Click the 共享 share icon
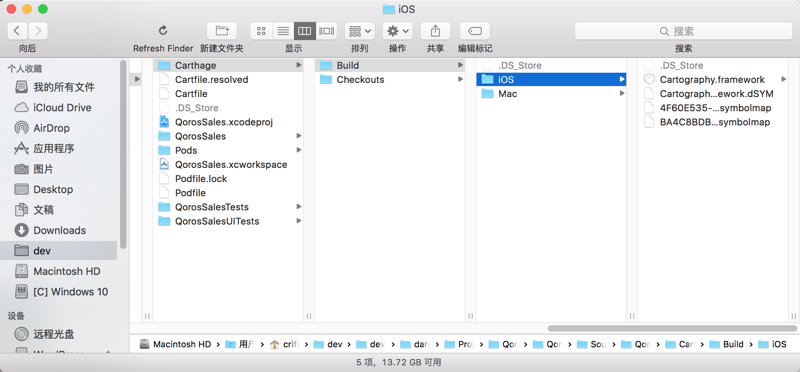Viewport: 800px width, 372px height. pos(435,31)
